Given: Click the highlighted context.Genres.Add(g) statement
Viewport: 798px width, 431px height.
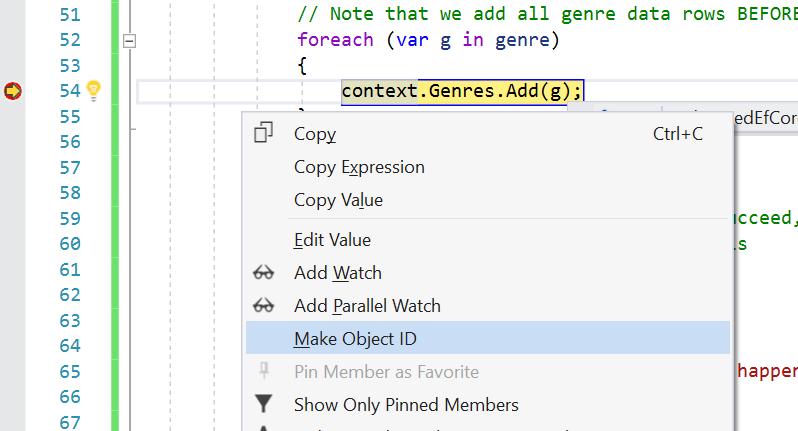Looking at the screenshot, I should pos(462,92).
